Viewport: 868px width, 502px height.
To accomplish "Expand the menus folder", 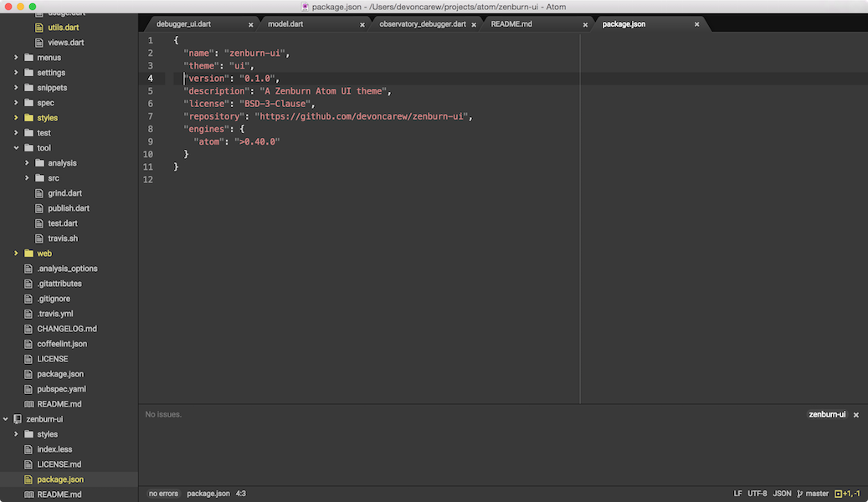I will (x=16, y=57).
